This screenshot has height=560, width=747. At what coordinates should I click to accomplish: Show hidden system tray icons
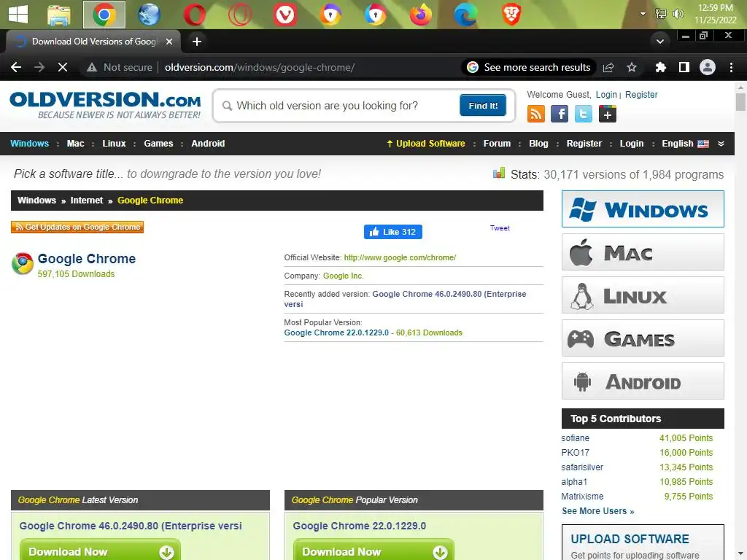tap(643, 14)
